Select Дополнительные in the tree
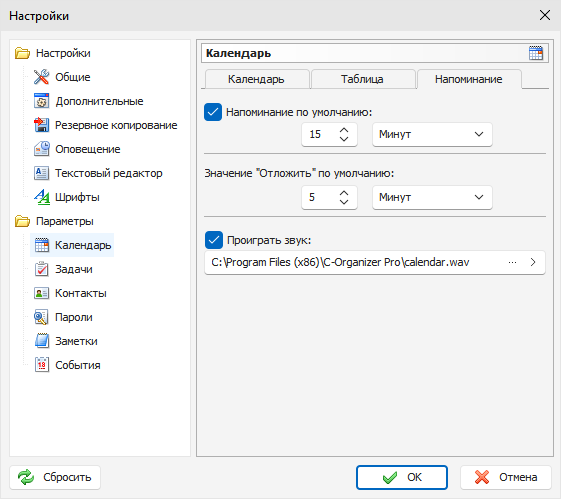Image resolution: width=561 pixels, height=499 pixels. point(99,101)
